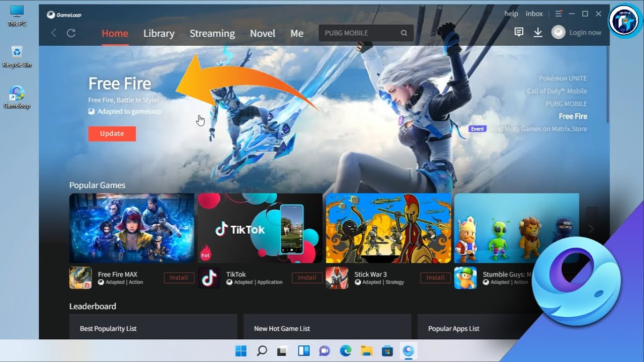
Task: Go back with the left arrow icon
Action: click(54, 33)
